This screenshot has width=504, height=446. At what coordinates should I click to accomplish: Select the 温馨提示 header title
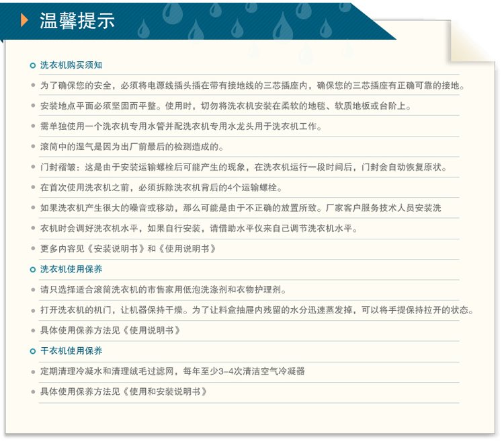click(x=77, y=20)
